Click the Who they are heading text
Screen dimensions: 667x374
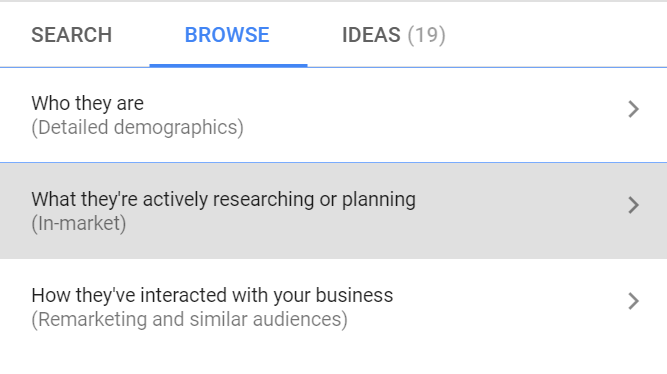pyautogui.click(x=88, y=103)
